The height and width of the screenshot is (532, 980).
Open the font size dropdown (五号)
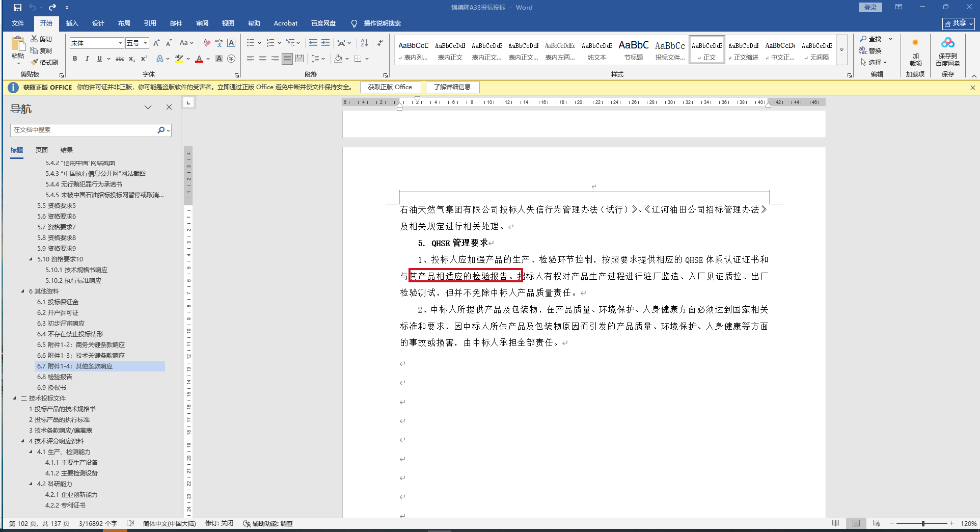pyautogui.click(x=145, y=43)
